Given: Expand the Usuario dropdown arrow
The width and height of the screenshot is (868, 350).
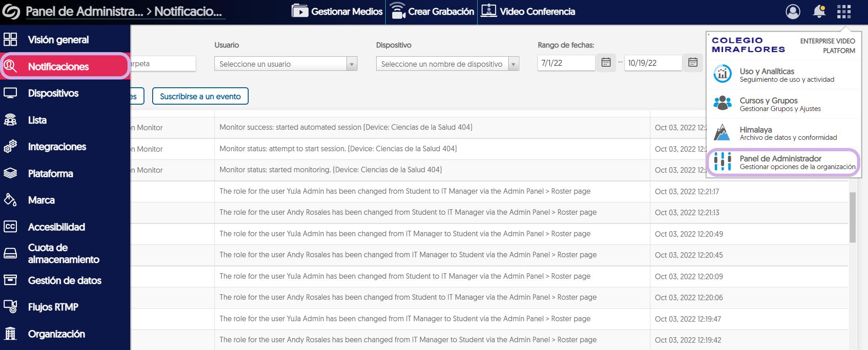Looking at the screenshot, I should 351,64.
